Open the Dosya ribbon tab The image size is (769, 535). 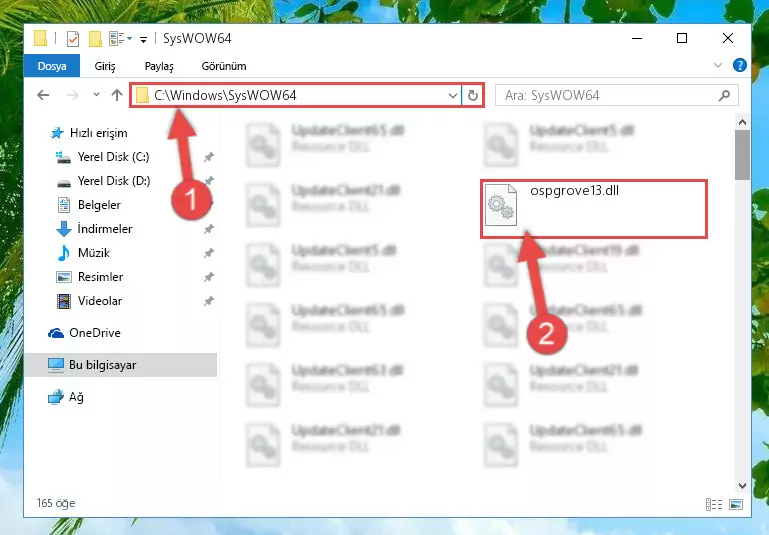(x=52, y=66)
